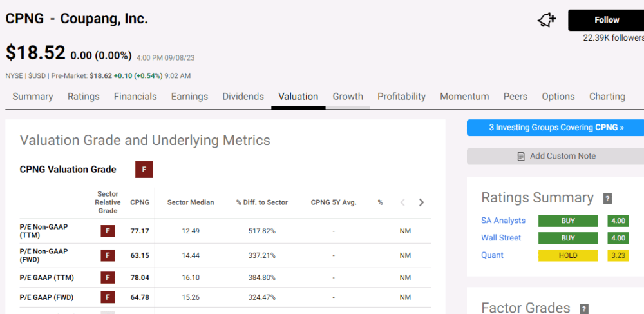Go to the Options tab
644x314 pixels.
(x=558, y=97)
